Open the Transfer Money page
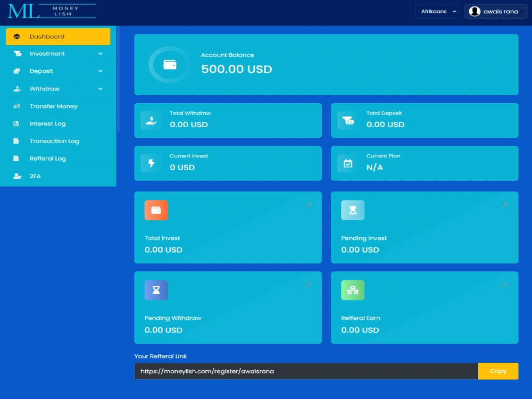Viewport: 532px width, 399px height. click(58, 106)
